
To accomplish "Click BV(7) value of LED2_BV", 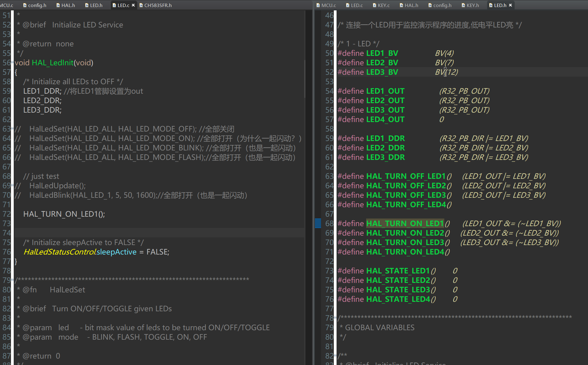I will [444, 63].
